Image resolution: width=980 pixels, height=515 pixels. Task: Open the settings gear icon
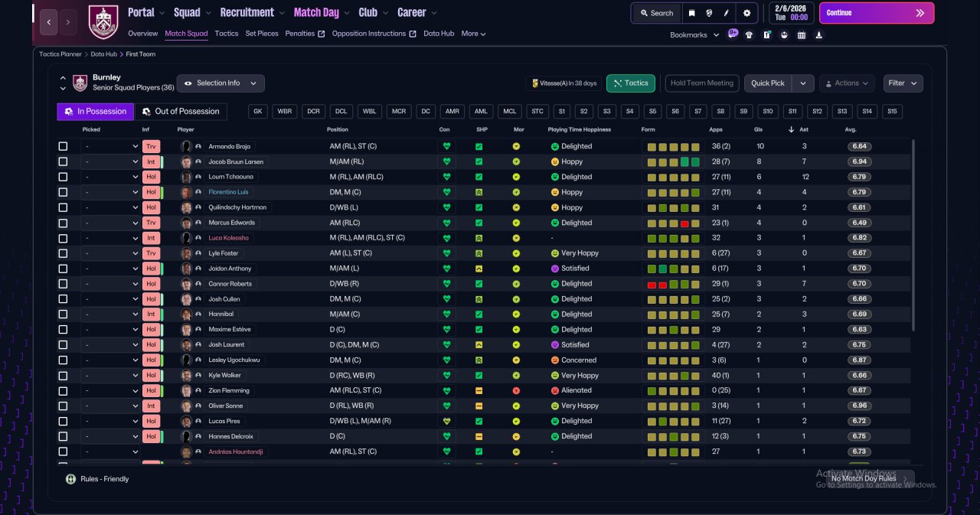747,13
